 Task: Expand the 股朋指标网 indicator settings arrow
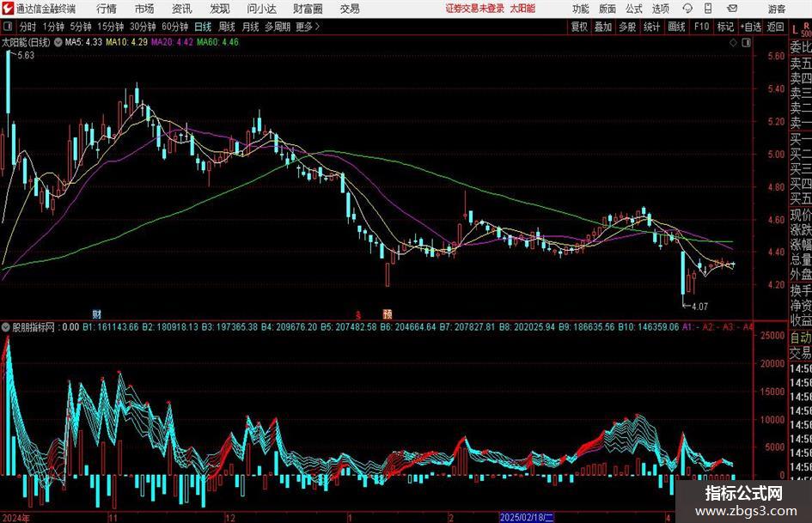pos(6,327)
